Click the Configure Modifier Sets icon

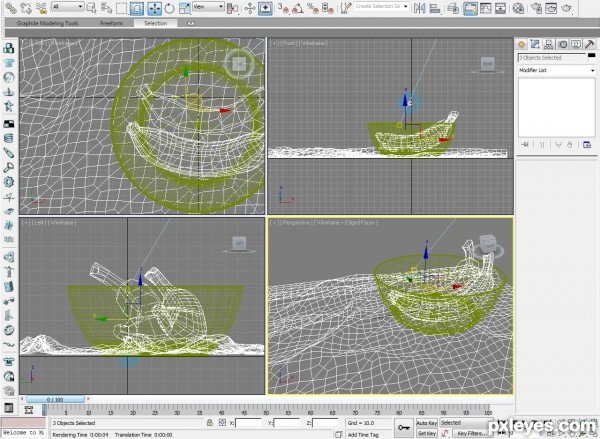click(x=587, y=145)
